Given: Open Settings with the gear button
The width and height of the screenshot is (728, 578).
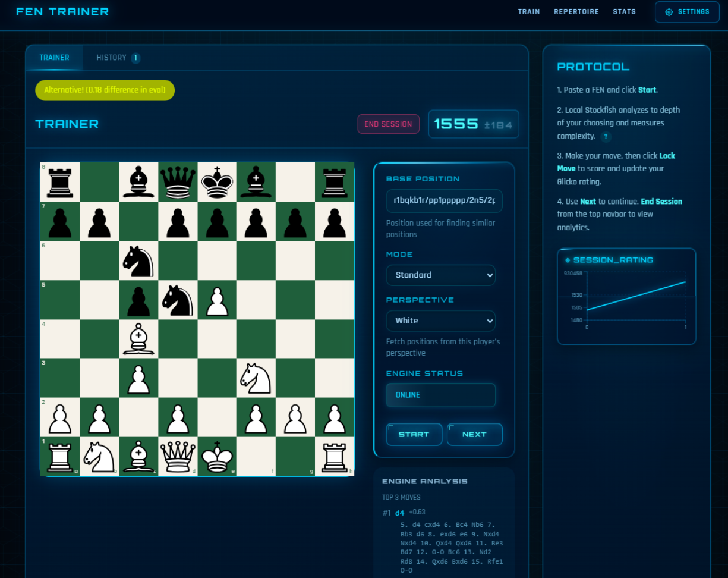Looking at the screenshot, I should 686,12.
